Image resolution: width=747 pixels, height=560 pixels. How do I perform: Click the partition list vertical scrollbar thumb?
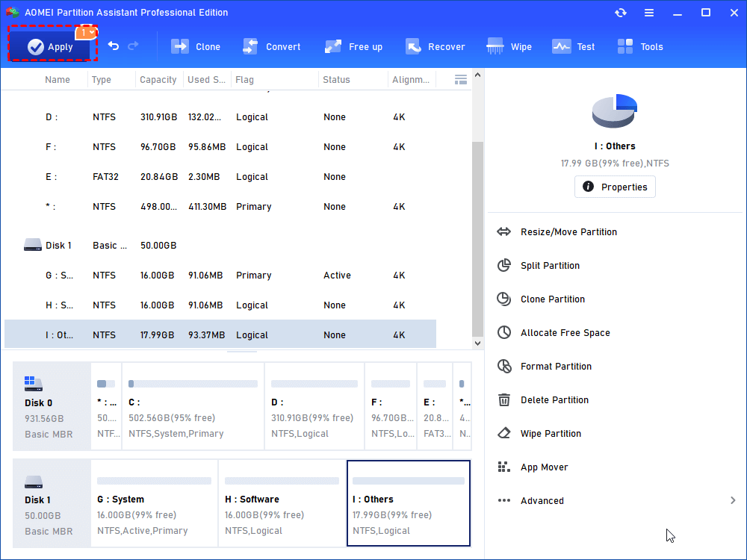tap(477, 239)
